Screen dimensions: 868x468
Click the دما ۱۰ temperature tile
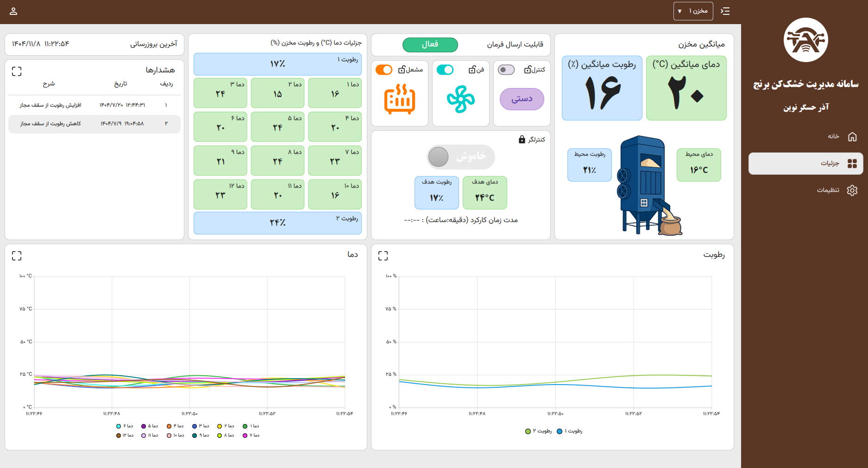[335, 194]
